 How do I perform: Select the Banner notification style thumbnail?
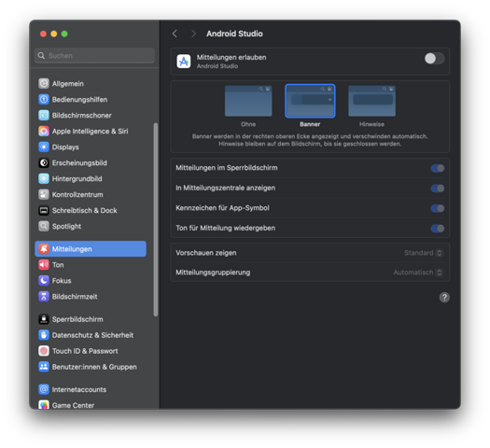tap(310, 101)
